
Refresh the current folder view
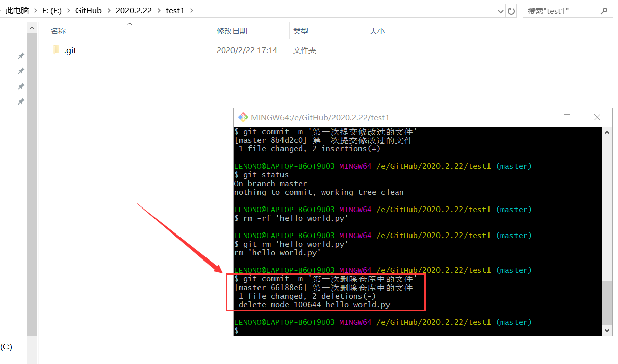coord(511,11)
